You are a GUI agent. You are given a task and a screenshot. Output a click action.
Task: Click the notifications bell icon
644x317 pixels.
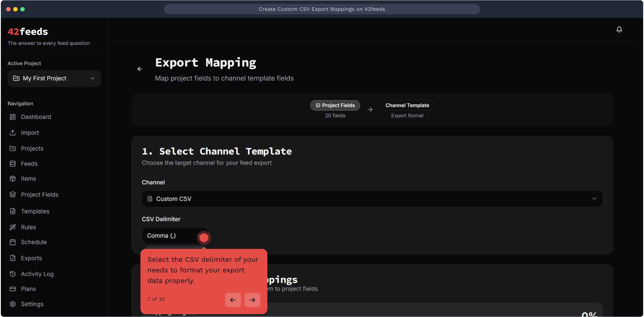[619, 29]
